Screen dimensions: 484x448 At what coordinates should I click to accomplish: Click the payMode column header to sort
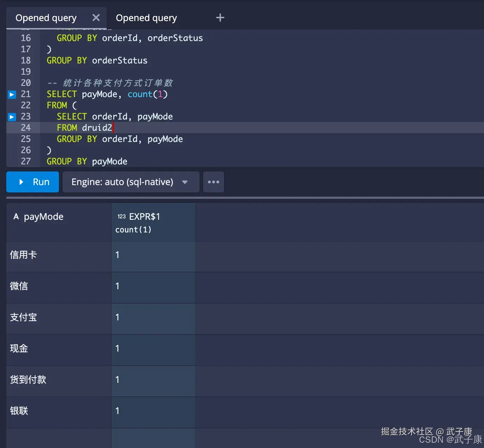[x=43, y=217]
